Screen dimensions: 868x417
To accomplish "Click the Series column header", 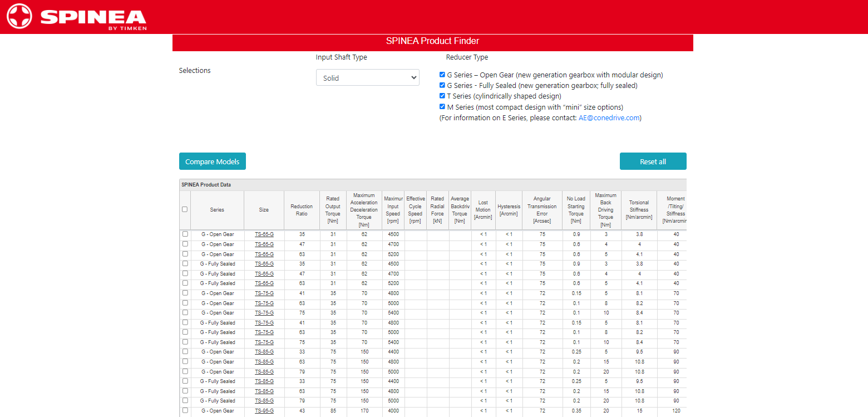I will (217, 210).
